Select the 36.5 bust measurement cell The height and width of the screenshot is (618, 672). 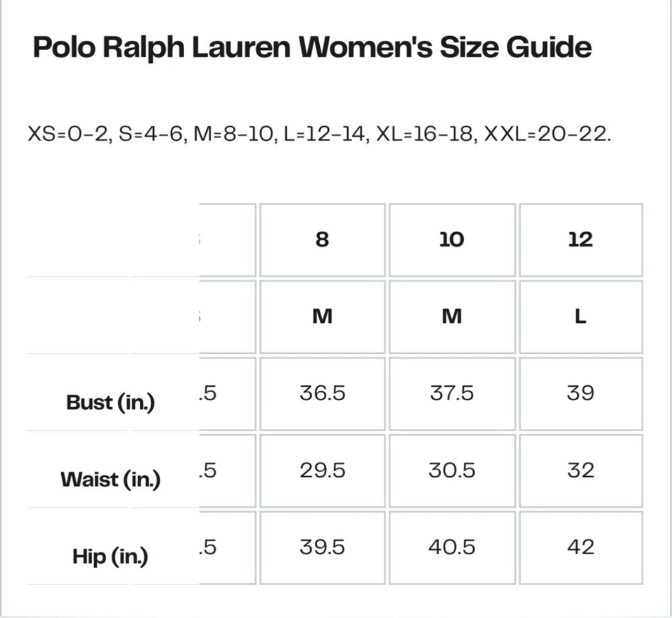coord(322,393)
